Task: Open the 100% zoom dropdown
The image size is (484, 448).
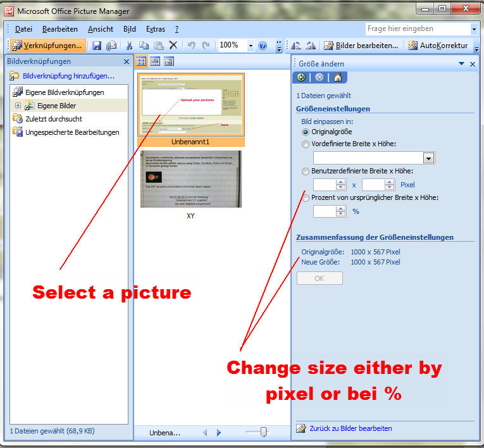Action: tap(251, 46)
